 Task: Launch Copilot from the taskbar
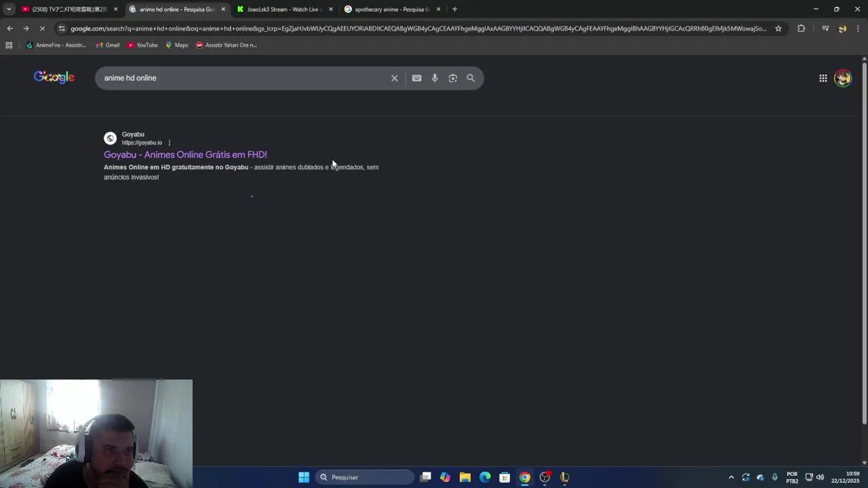tap(445, 477)
